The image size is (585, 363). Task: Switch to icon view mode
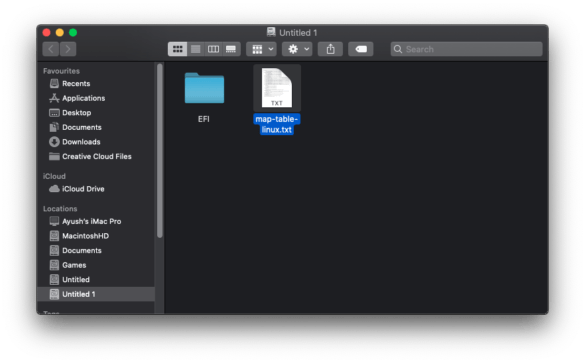177,49
